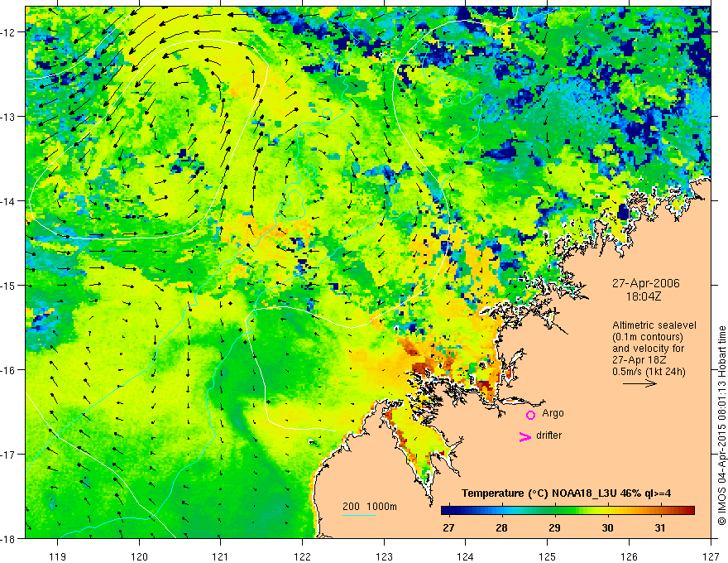Click the temperature colorbar near 29 degrees
728x563 pixels.
554,511
